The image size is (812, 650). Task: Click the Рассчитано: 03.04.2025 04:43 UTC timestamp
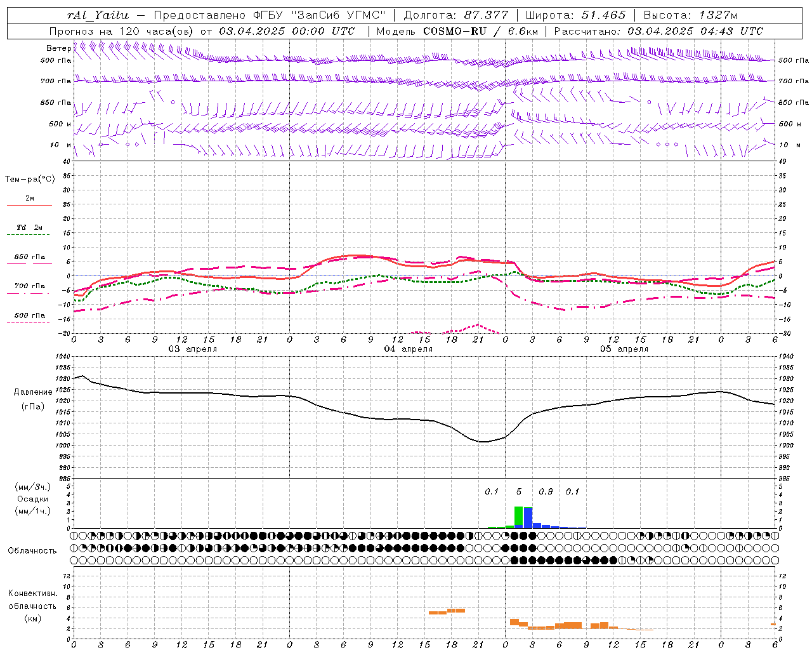tap(658, 31)
